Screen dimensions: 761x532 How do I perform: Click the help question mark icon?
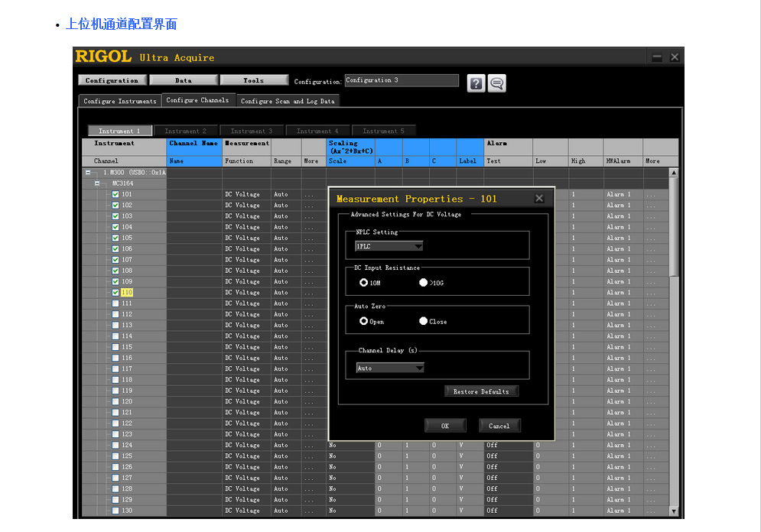476,83
